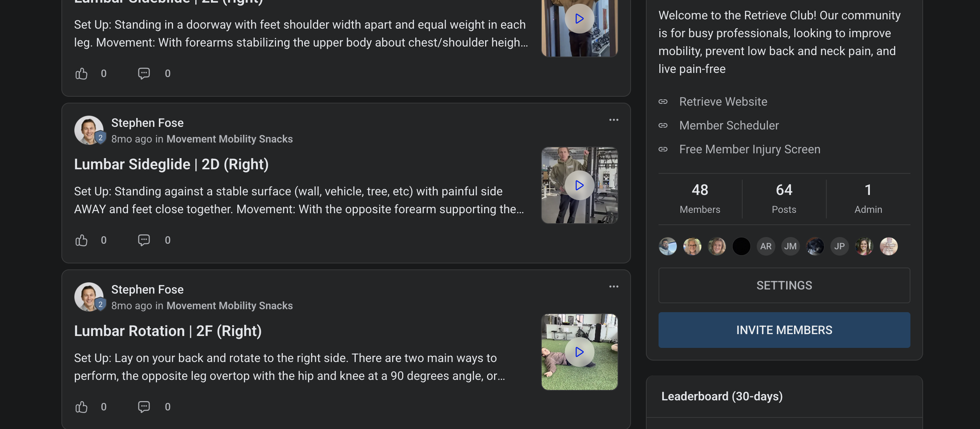Play the Lumbar Rotation 2F video
Screen dimensions: 980x429
(579, 352)
